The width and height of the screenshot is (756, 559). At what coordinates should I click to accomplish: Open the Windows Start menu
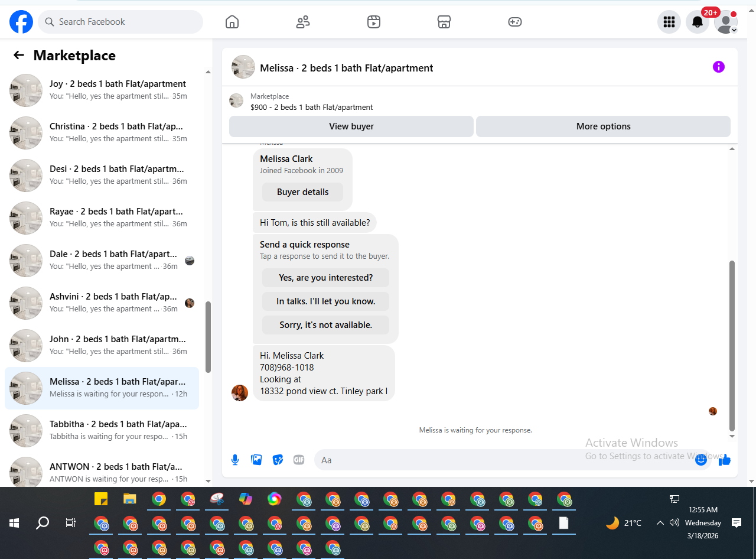14,523
